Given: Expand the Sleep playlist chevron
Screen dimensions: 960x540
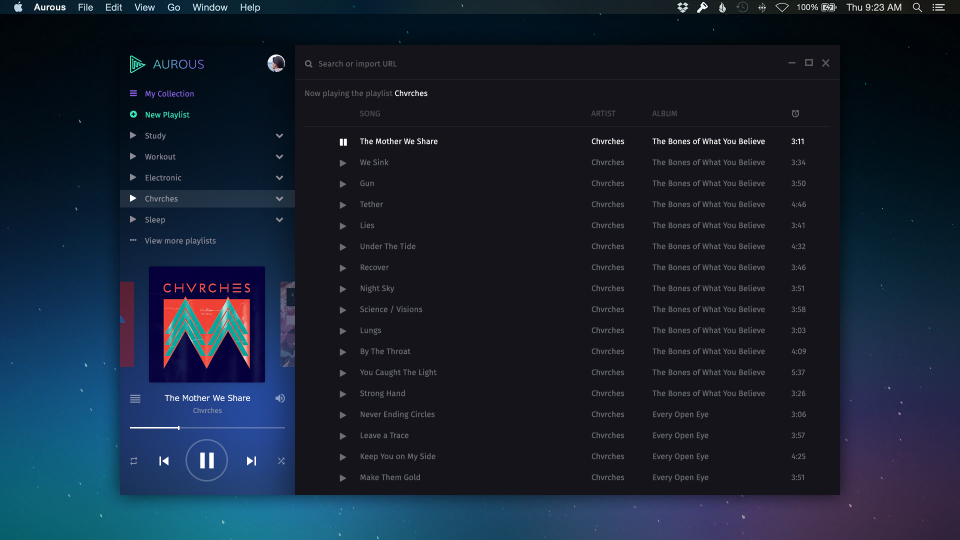Looking at the screenshot, I should 279,220.
